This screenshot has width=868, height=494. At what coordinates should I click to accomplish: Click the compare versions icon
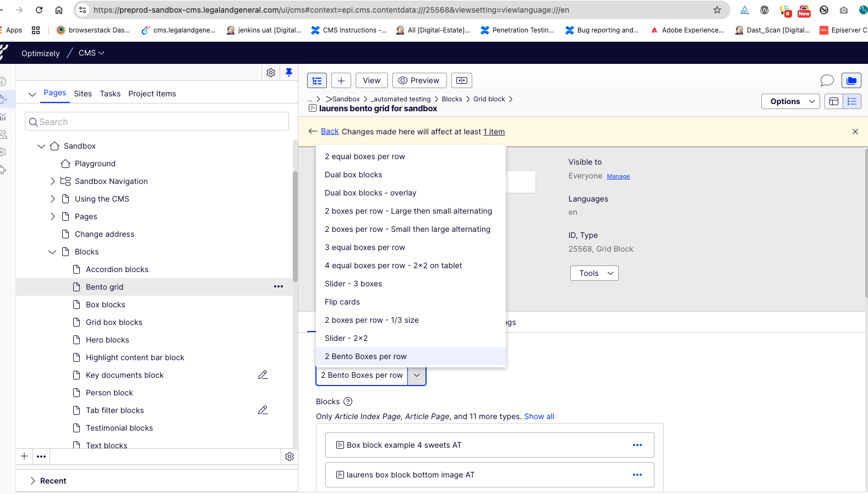point(462,80)
